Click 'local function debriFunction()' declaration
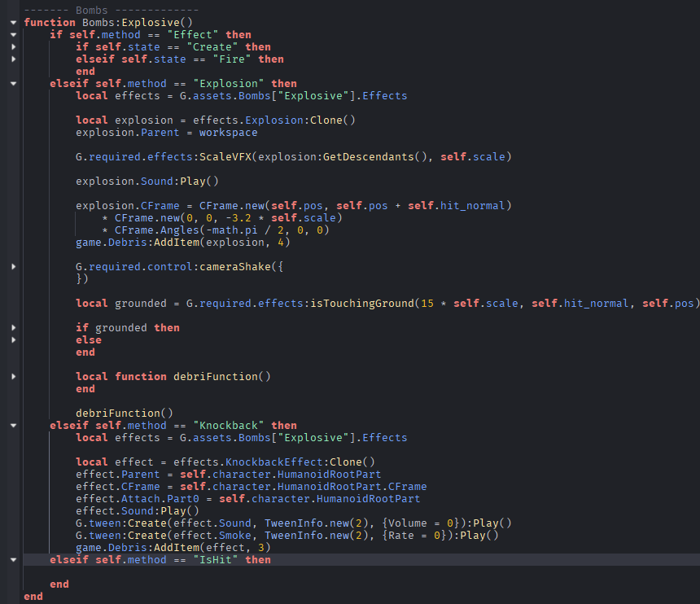This screenshot has width=700, height=604. point(173,376)
